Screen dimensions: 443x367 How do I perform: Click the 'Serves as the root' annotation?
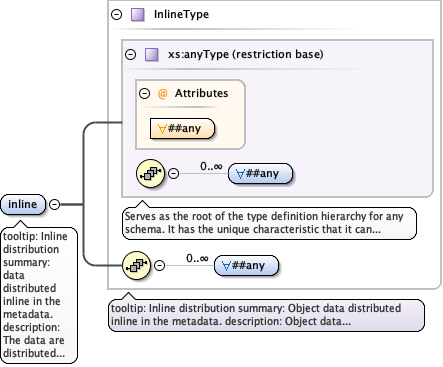[x=269, y=223]
